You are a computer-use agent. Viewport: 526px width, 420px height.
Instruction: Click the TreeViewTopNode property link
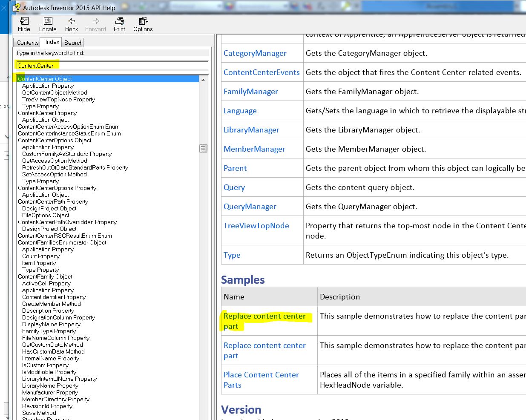256,225
